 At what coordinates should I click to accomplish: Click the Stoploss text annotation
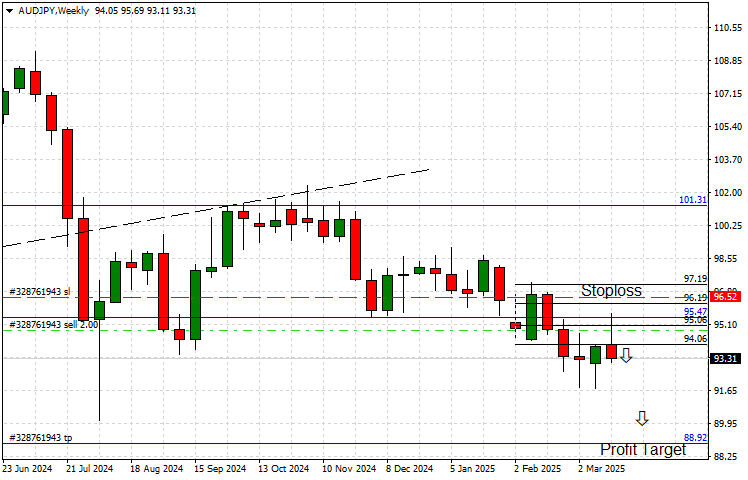[x=611, y=290]
